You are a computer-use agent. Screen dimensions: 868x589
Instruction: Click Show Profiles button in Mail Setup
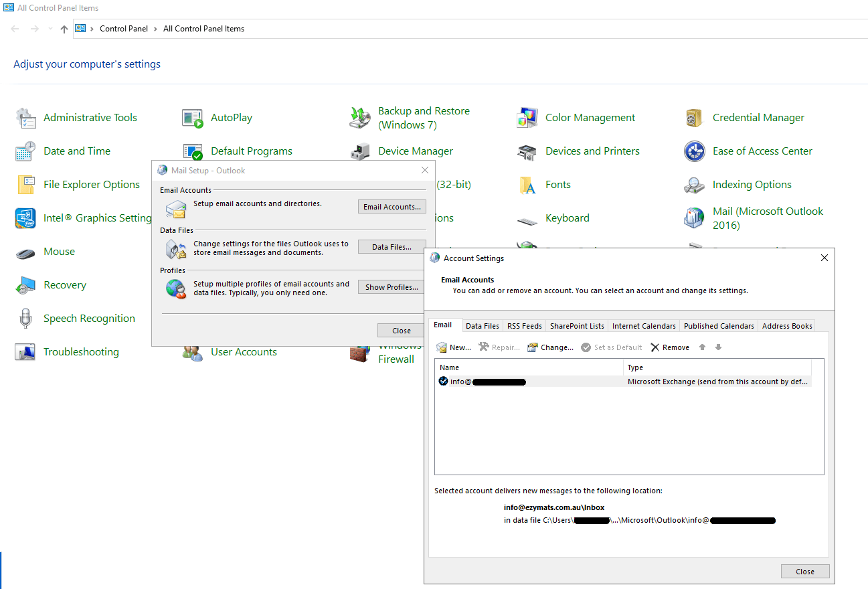(392, 287)
